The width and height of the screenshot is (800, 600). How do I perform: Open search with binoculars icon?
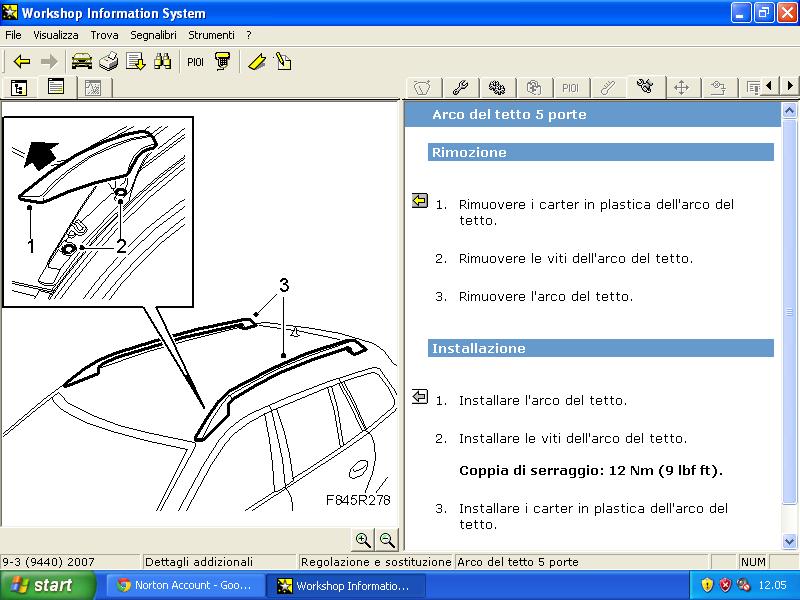pyautogui.click(x=163, y=62)
